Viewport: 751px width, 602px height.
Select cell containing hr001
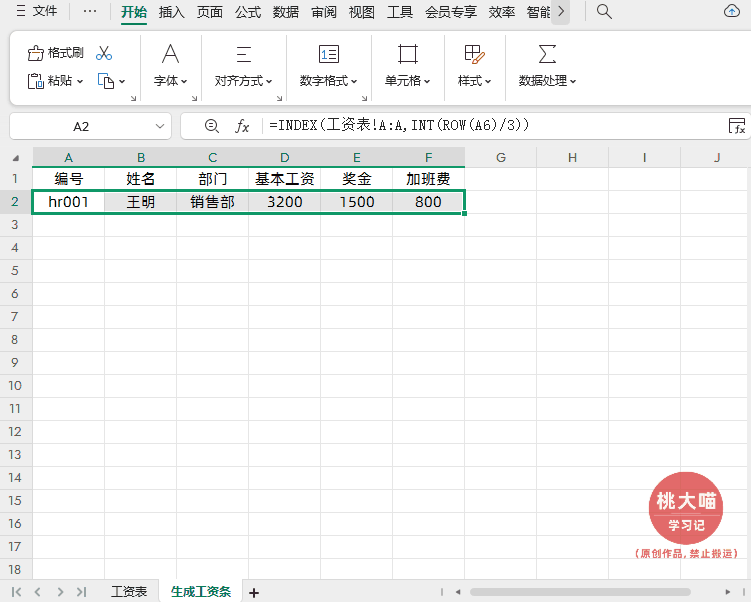[68, 202]
